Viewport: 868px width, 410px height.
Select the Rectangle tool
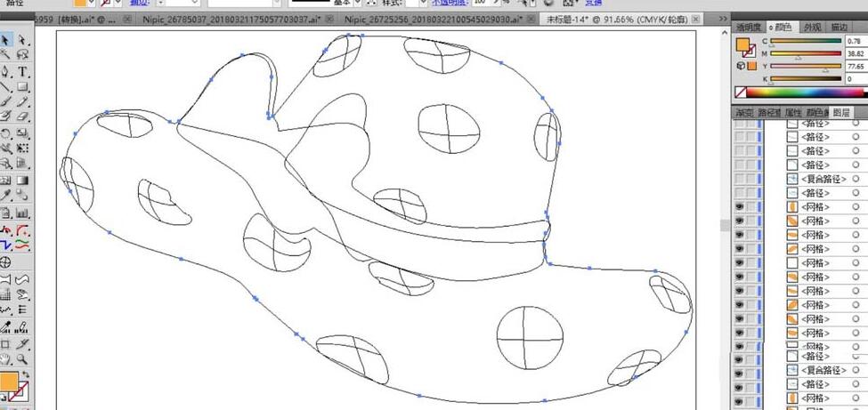[x=22, y=87]
